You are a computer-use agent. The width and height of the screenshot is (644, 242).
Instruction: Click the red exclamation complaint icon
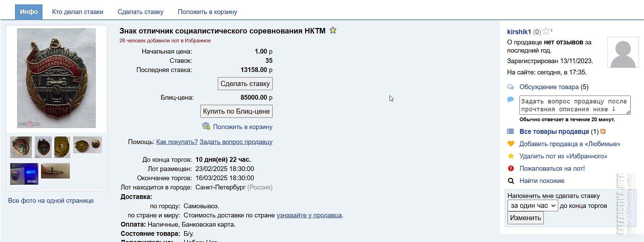pos(511,168)
